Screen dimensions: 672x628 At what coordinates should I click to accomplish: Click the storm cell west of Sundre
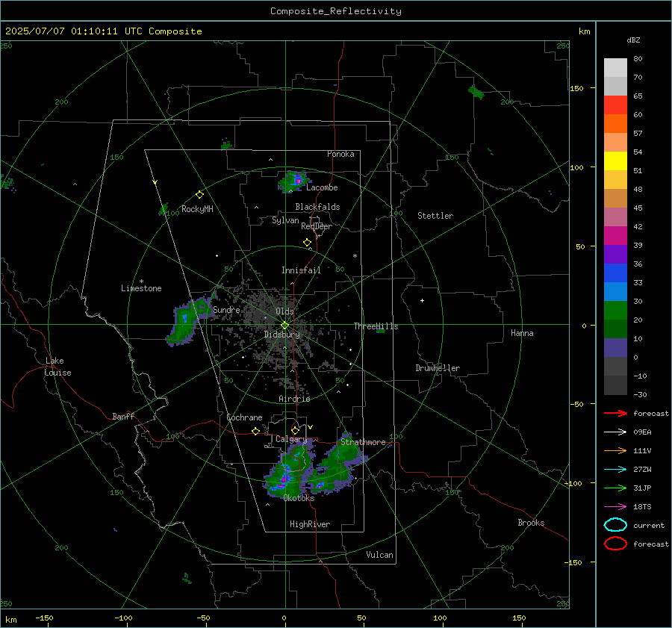click(x=189, y=320)
